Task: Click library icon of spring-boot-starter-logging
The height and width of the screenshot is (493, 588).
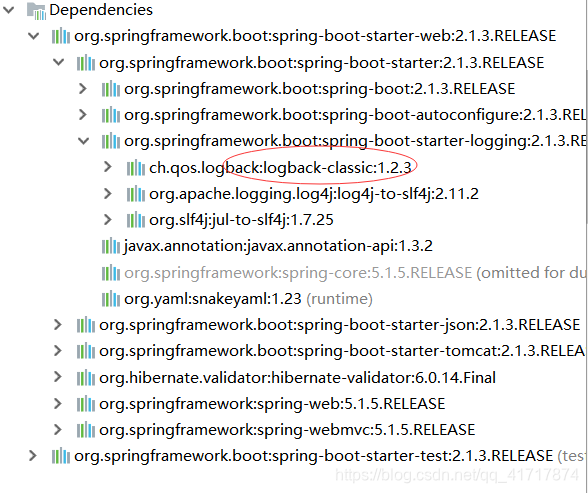Action: click(x=111, y=141)
